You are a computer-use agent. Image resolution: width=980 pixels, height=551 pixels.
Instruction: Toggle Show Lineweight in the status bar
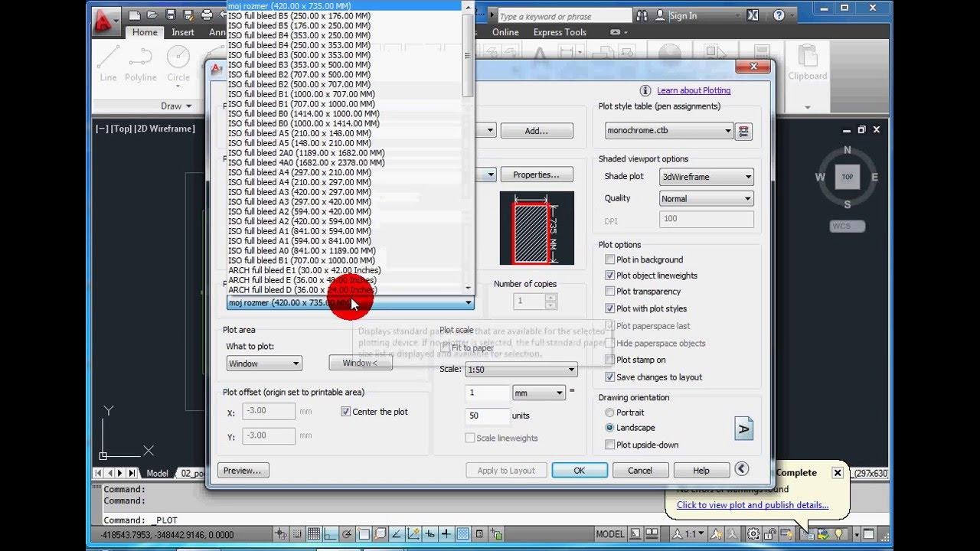[x=446, y=534]
